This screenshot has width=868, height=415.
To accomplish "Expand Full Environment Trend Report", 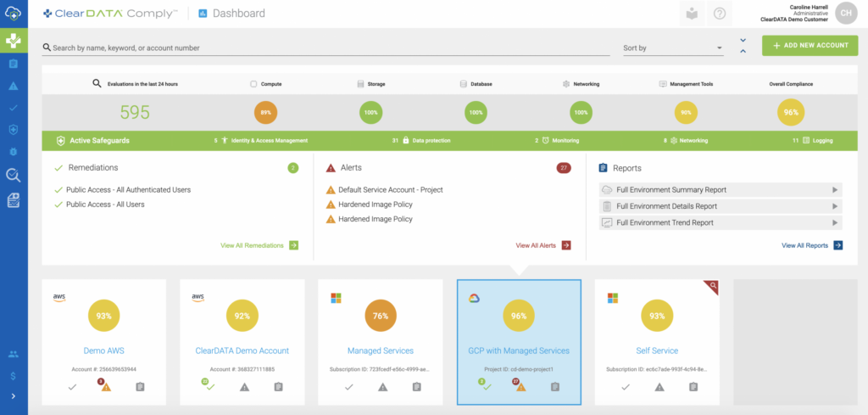I will (x=721, y=222).
